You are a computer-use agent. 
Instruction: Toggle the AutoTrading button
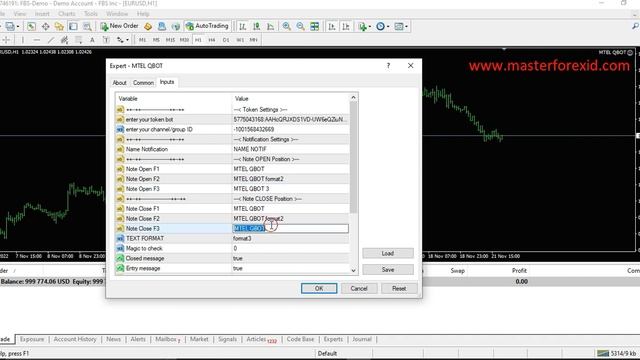coord(207,26)
